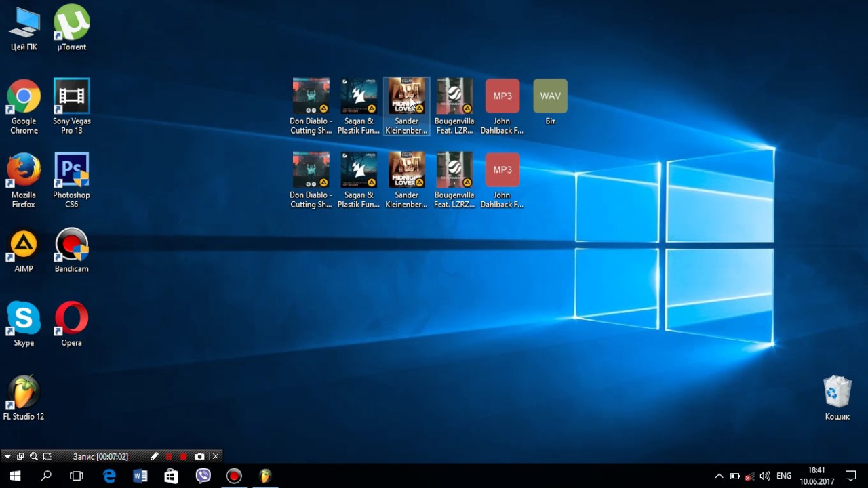
Task: Open the Action Center notifications icon
Action: 851,476
